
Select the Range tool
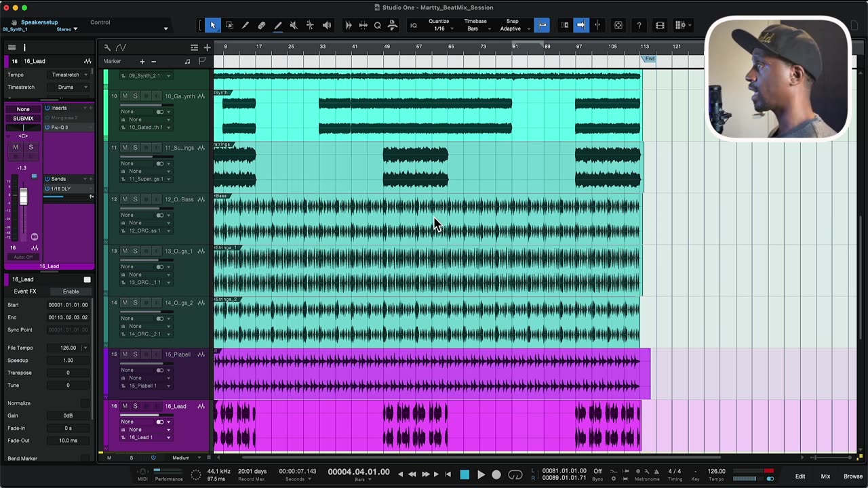click(229, 25)
